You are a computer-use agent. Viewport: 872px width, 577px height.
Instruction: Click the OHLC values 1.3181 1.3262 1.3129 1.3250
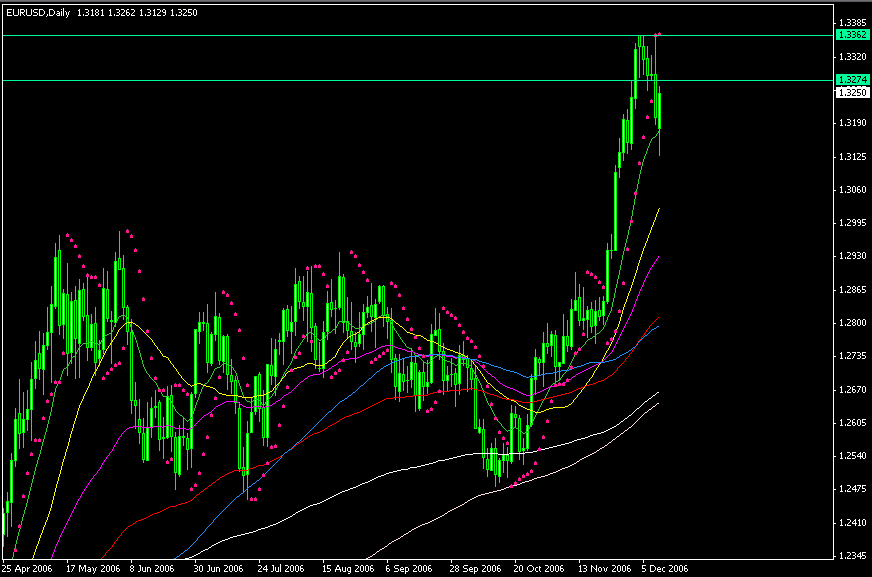tap(137, 13)
